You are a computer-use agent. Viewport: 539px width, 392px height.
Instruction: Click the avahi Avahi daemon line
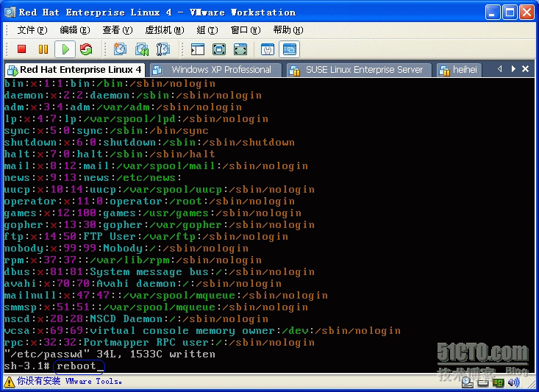click(x=143, y=284)
